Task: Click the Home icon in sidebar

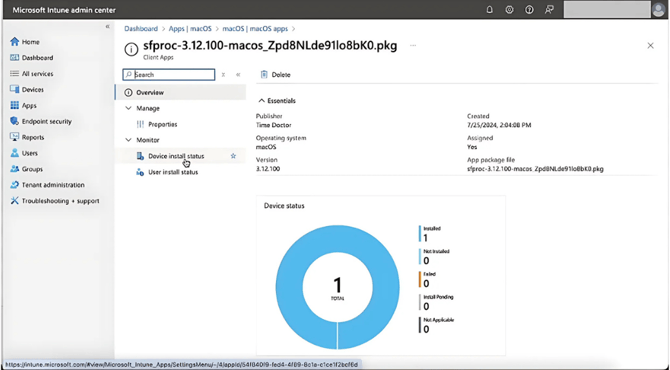Action: [15, 41]
